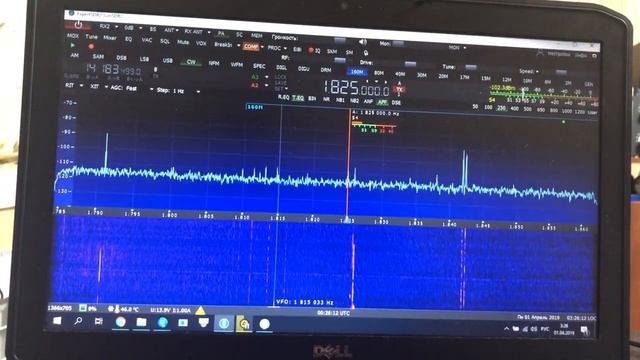
Task: Open the notification center icon in tray
Action: coord(584,329)
